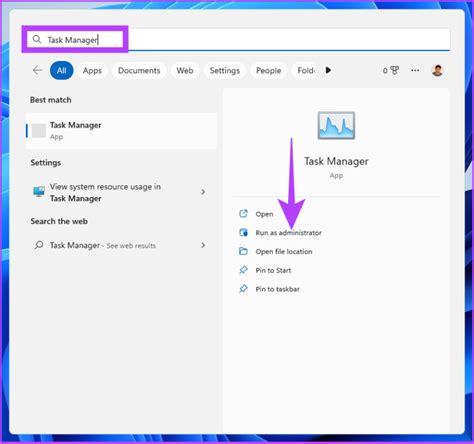The width and height of the screenshot is (474, 444).
Task: Click the Task Manager search input field
Action: coord(238,39)
